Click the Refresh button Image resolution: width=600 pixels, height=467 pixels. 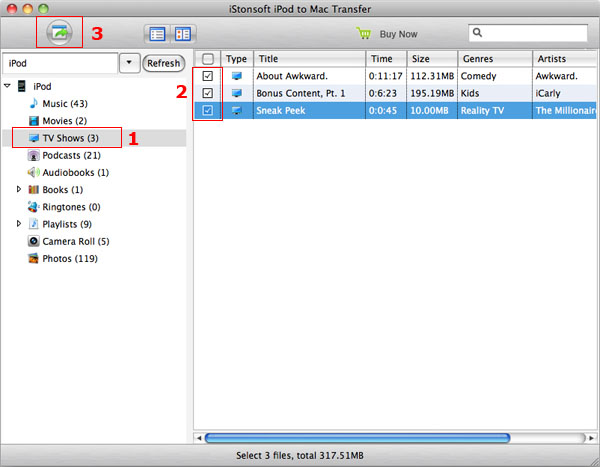coord(164,63)
